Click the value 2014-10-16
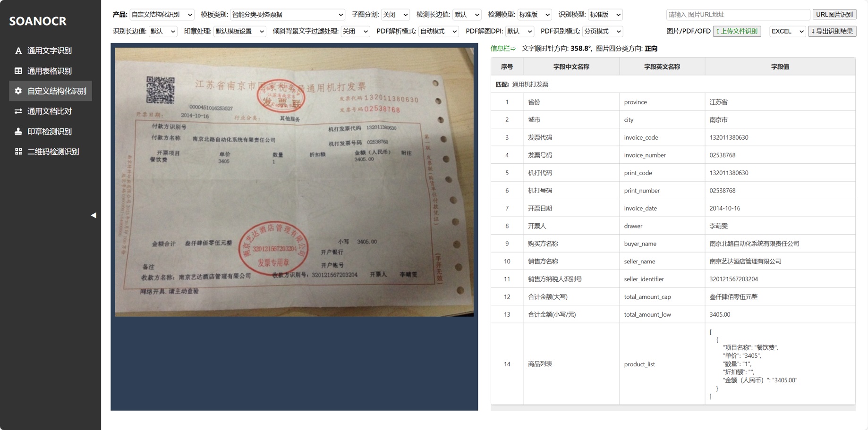The image size is (868, 430). click(x=725, y=208)
